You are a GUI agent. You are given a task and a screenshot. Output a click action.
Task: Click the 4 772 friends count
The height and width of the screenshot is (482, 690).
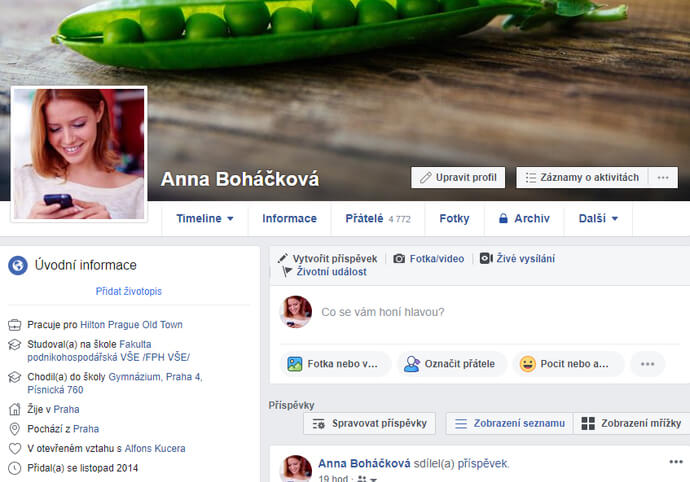click(x=399, y=219)
